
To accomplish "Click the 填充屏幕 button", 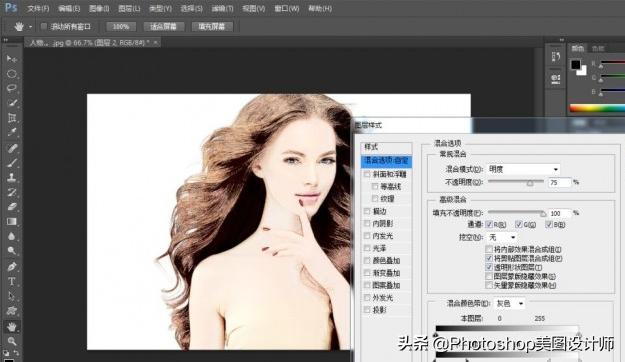I will [212, 27].
